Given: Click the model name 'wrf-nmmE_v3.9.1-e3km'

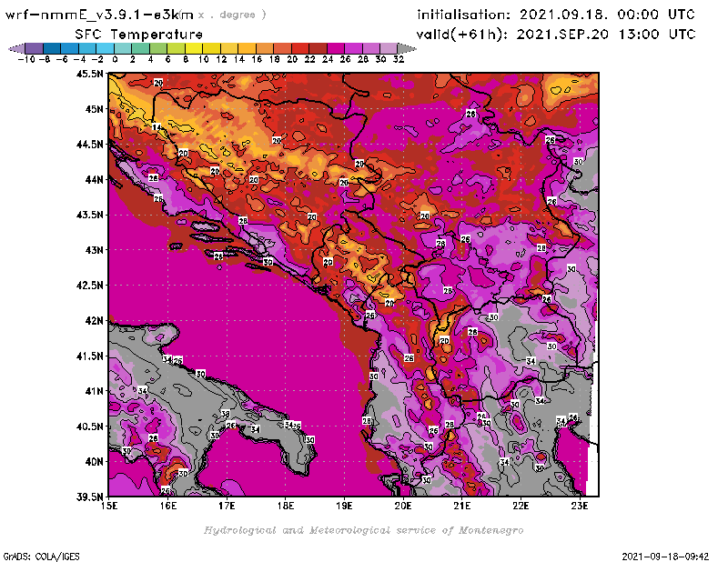Looking at the screenshot, I should 99,15.
